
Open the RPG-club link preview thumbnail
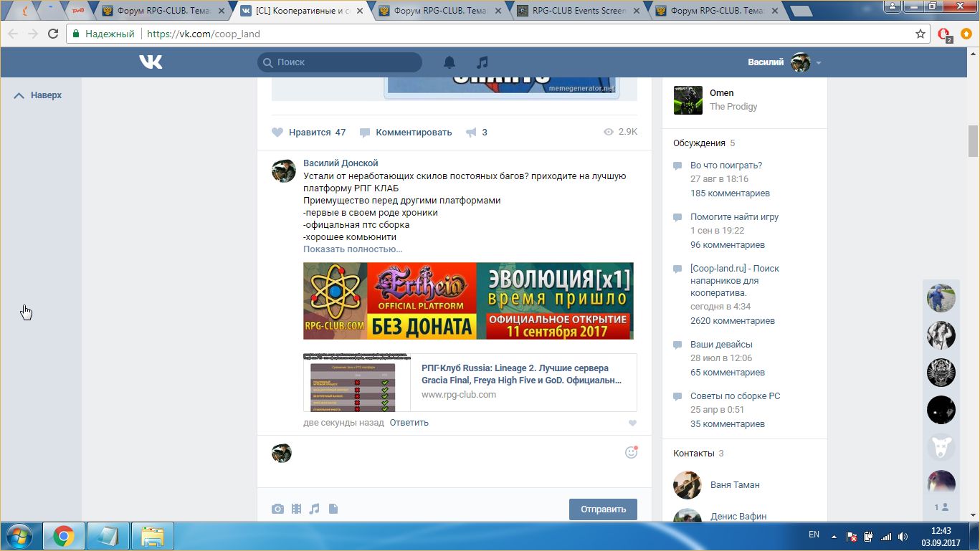point(357,382)
